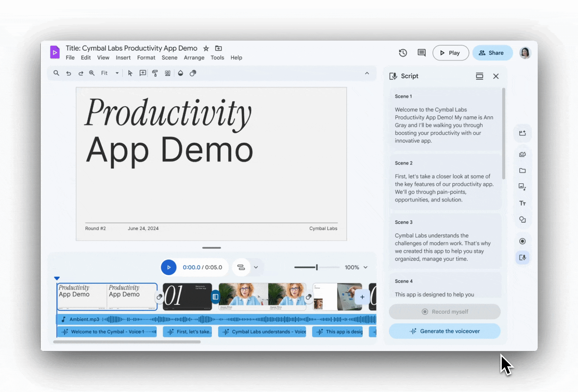This screenshot has height=392, width=578.
Task: Select 'Welcome to the Cymbal' voiceover clip
Action: (107, 332)
